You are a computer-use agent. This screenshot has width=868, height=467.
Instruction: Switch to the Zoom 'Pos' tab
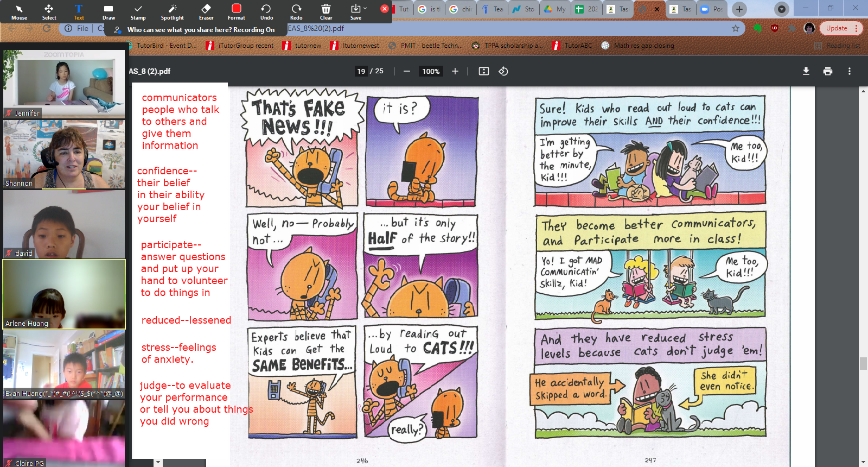[x=712, y=9]
